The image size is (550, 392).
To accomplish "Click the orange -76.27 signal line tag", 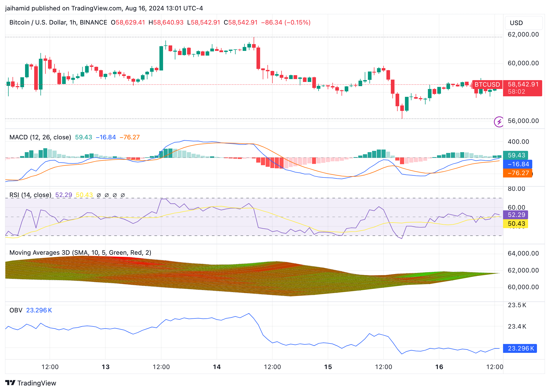I will point(518,173).
